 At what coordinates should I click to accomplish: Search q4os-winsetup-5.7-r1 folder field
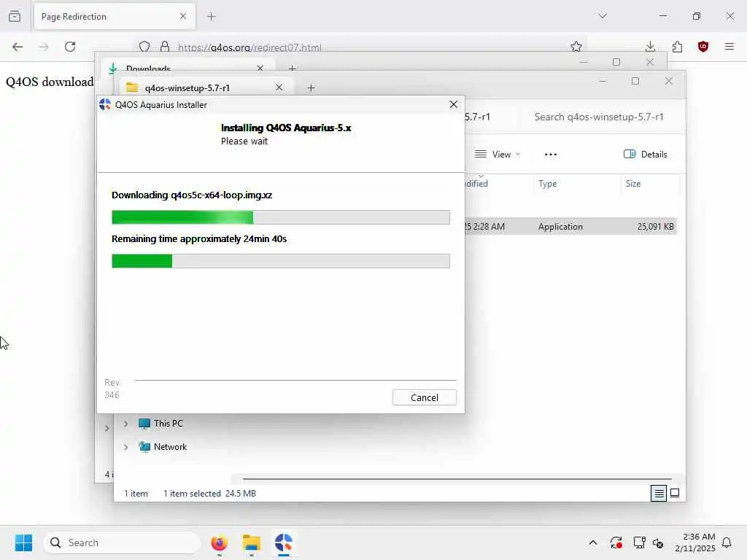point(599,117)
